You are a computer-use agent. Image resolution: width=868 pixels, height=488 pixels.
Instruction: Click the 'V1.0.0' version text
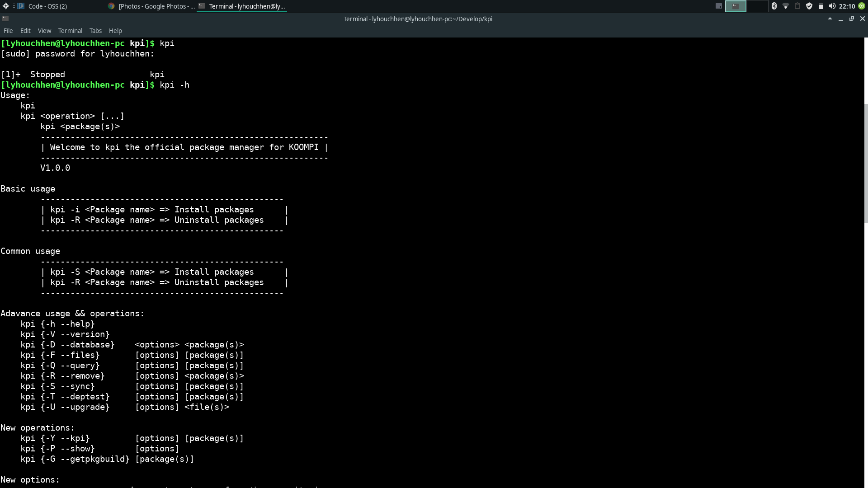[x=55, y=168]
